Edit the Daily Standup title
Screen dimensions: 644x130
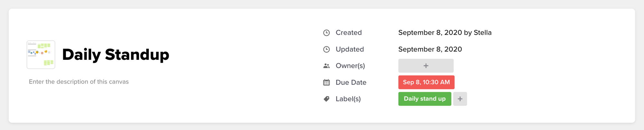pyautogui.click(x=116, y=54)
